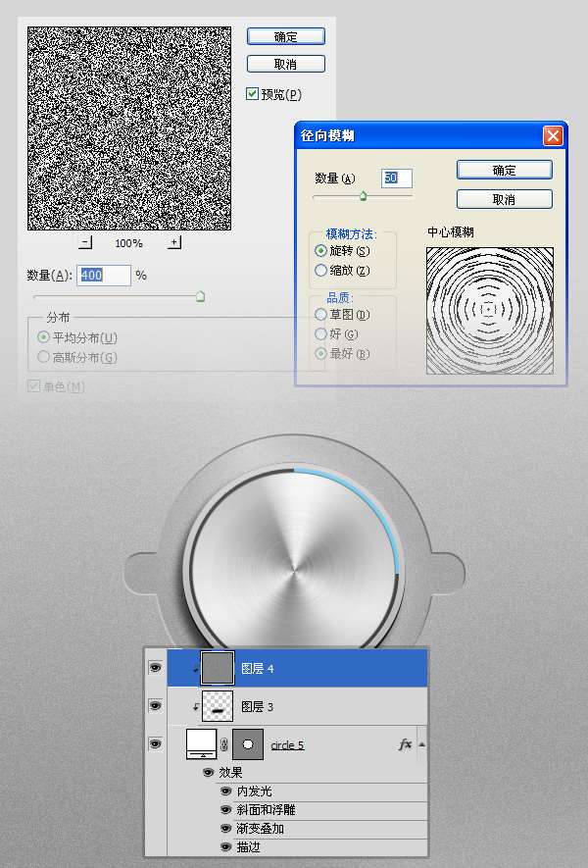Click the 图层 3 layer thumbnail

(x=217, y=706)
